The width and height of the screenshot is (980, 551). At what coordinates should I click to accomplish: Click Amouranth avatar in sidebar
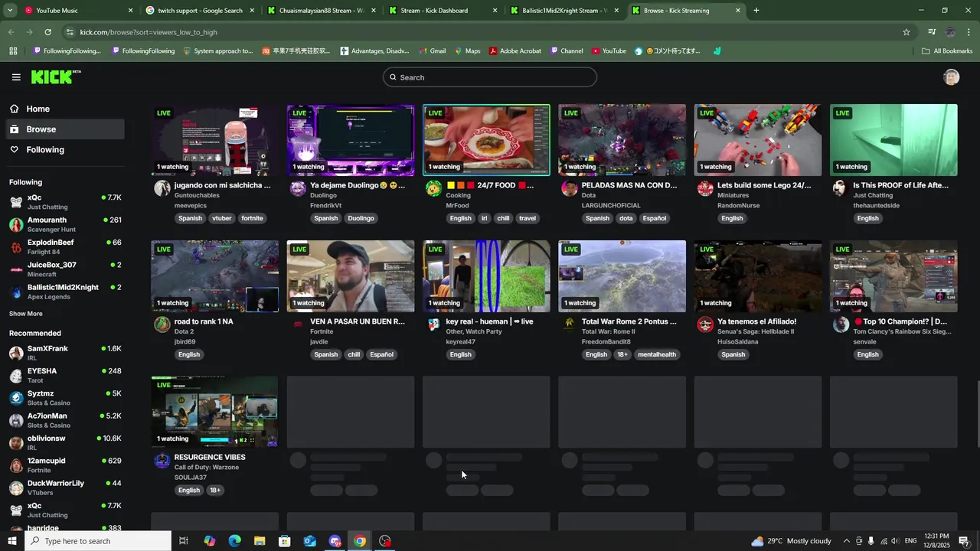click(16, 224)
